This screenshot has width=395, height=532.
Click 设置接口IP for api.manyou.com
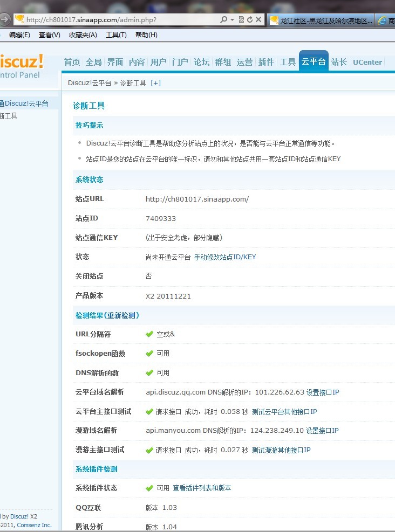pyautogui.click(x=322, y=431)
